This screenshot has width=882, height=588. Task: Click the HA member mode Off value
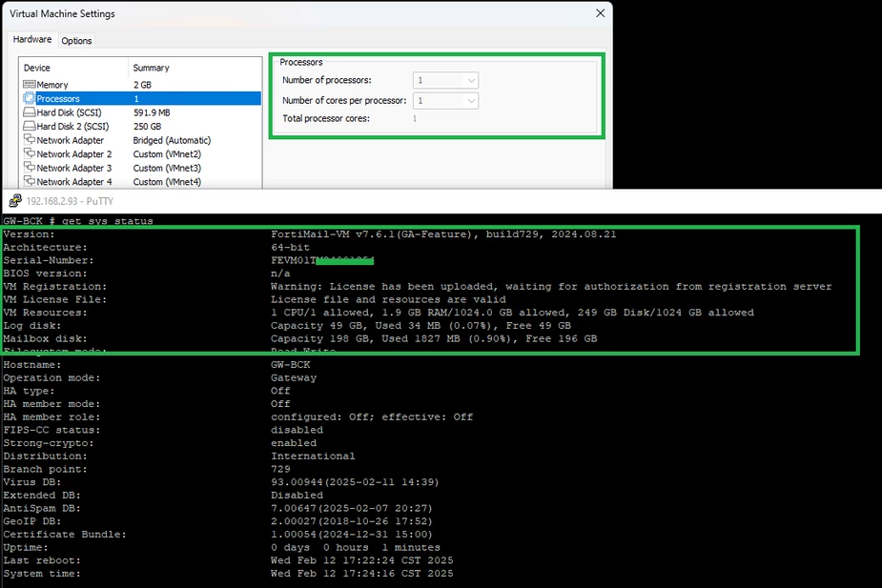[280, 404]
